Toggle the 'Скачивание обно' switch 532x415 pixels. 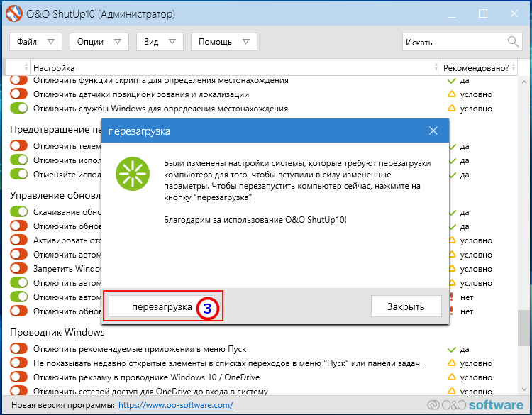(18, 211)
